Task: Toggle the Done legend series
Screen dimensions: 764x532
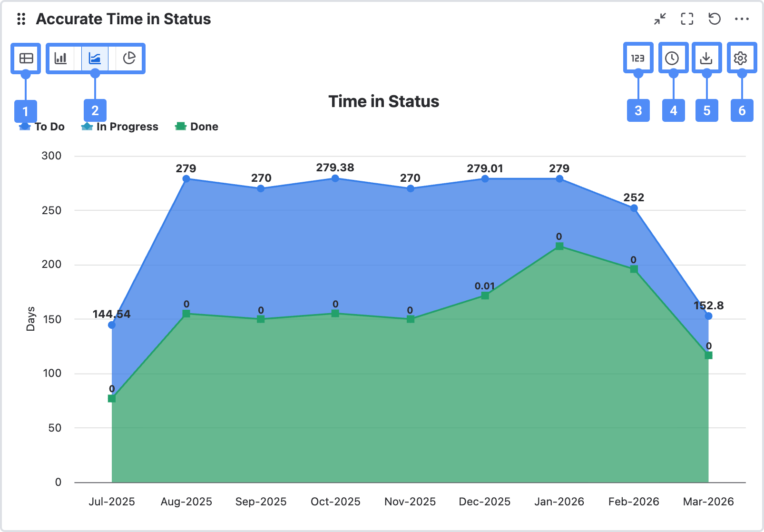Action: point(197,127)
